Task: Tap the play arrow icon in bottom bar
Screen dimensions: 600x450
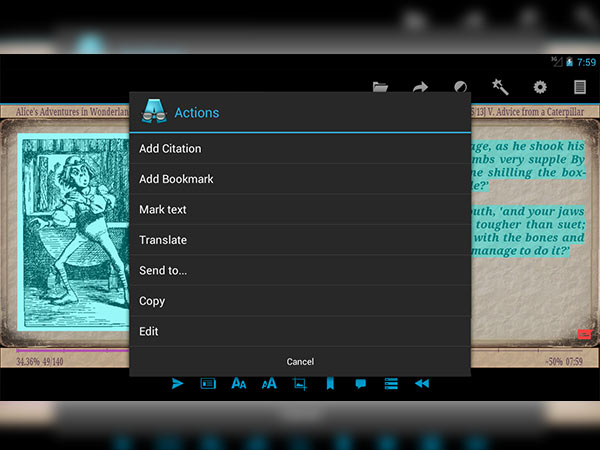Action: [177, 383]
